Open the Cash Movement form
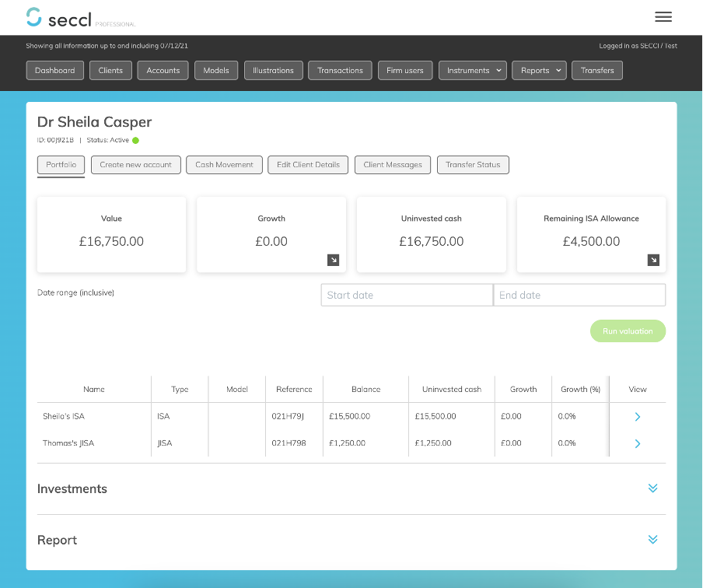Viewport: 703px width, 588px height. 224,165
